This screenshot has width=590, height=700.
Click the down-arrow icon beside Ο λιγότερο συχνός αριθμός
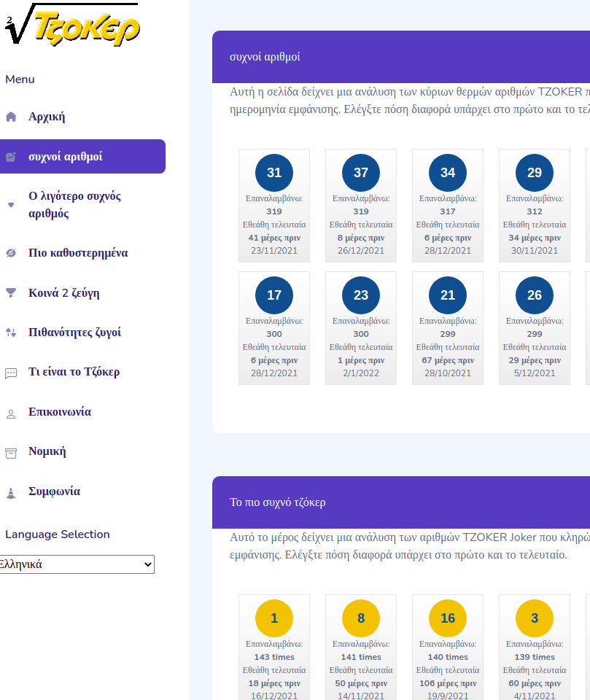tap(11, 205)
